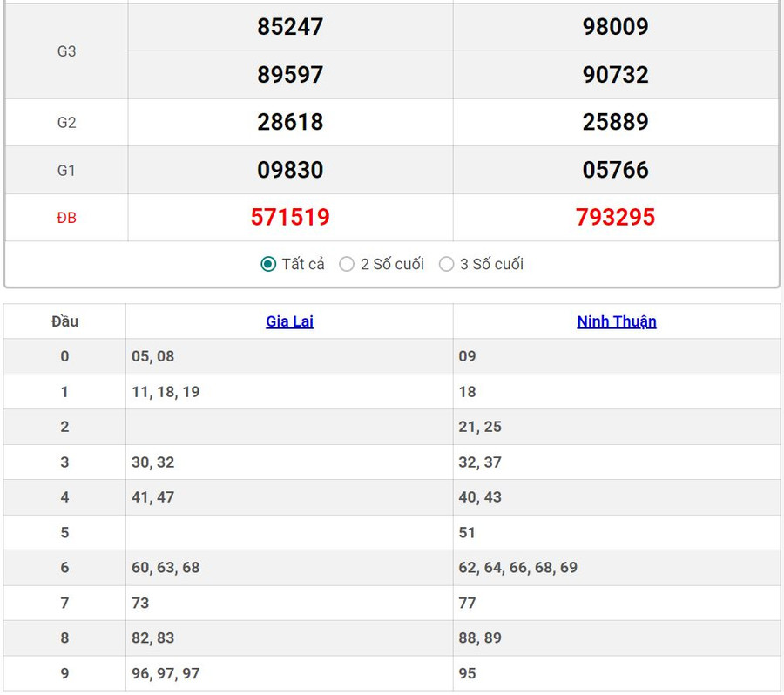This screenshot has height=695, width=784.
Task: Choose the '2 Số cuối' radio option
Action: click(347, 264)
